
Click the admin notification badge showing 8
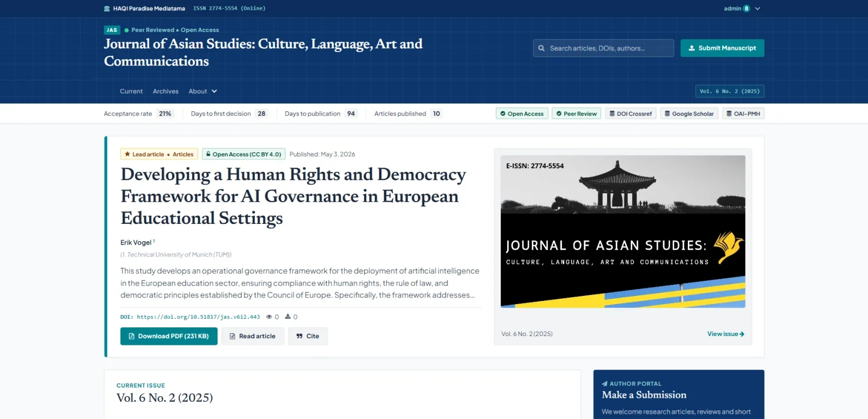(x=746, y=9)
